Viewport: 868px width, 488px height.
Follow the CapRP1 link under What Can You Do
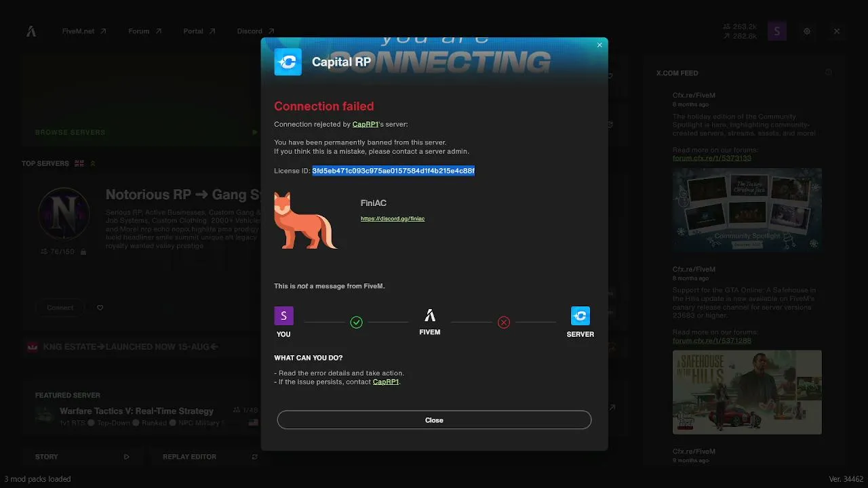coord(386,382)
